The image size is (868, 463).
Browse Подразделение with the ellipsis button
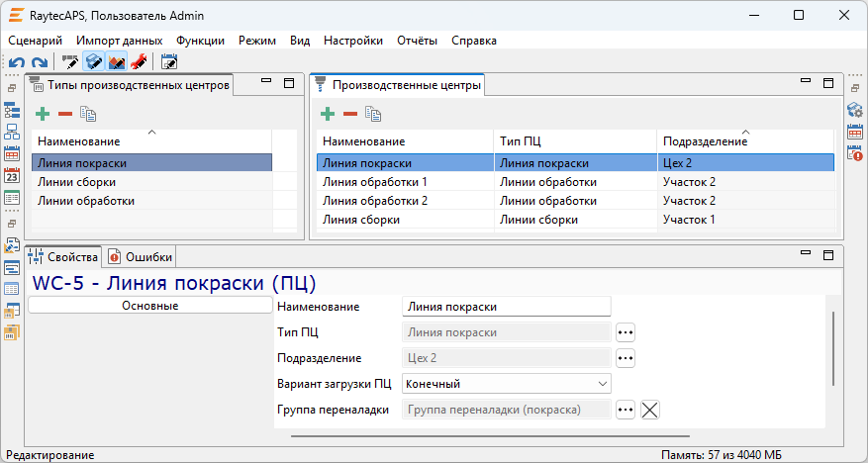point(625,358)
